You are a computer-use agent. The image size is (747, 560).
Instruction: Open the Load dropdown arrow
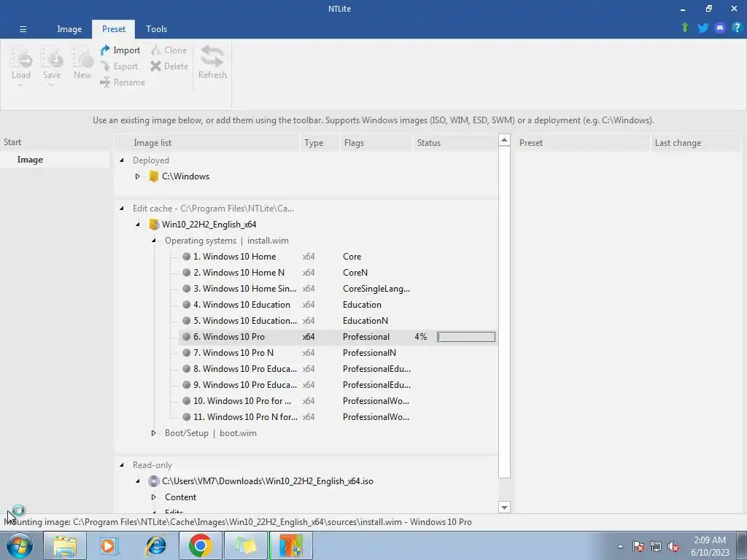[20, 85]
